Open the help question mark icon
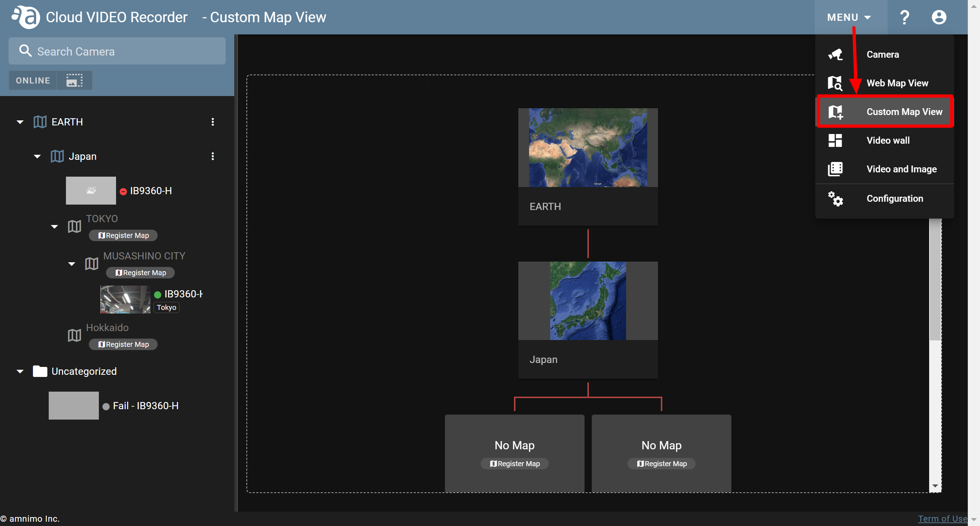Image resolution: width=980 pixels, height=526 pixels. tap(905, 17)
